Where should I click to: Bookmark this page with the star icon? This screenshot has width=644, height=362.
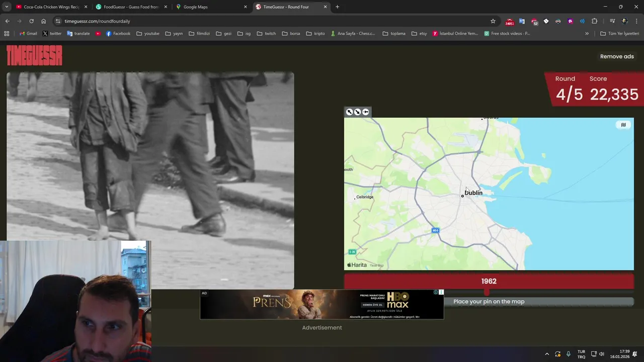click(x=493, y=21)
